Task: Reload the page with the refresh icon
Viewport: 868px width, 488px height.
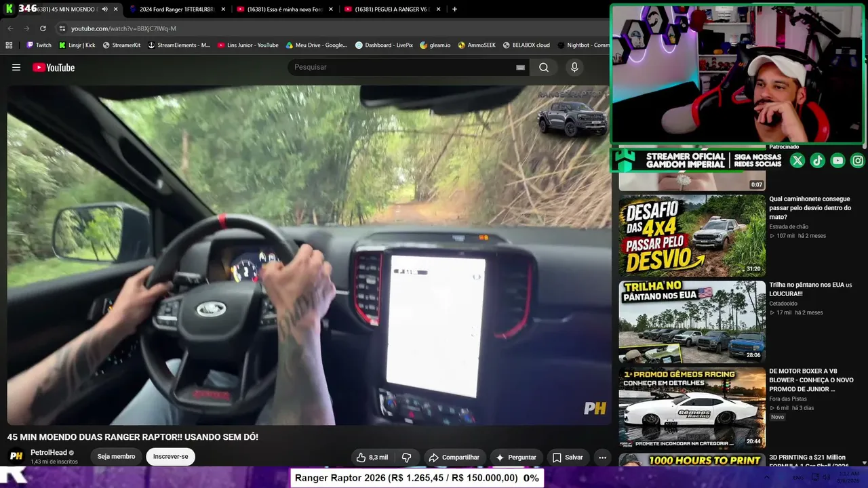Action: click(x=43, y=28)
